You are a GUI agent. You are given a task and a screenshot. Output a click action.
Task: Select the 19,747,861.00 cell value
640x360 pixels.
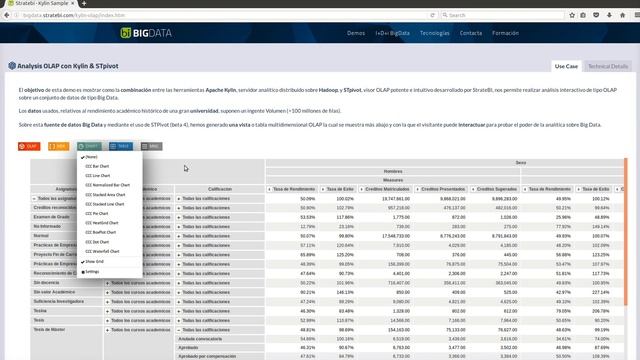[396, 199]
